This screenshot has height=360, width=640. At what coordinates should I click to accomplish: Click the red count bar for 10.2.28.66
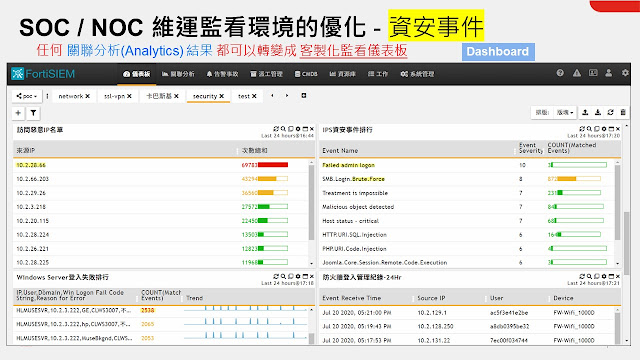(x=273, y=165)
